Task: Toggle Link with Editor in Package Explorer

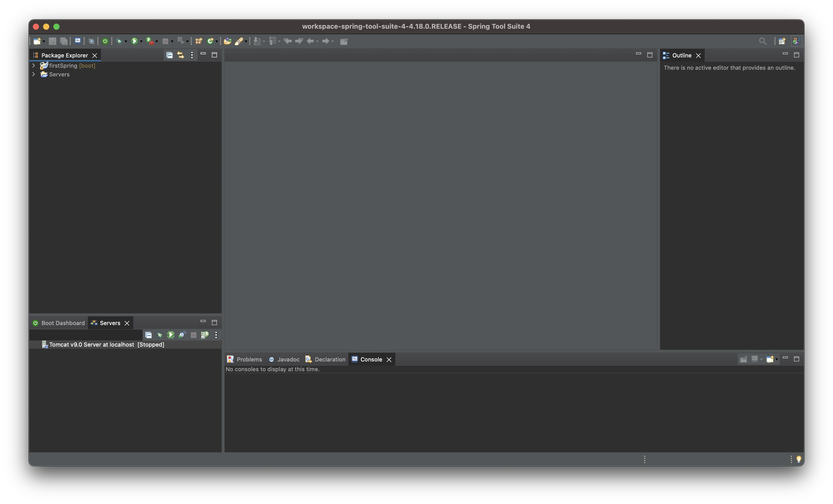Action: click(x=181, y=55)
